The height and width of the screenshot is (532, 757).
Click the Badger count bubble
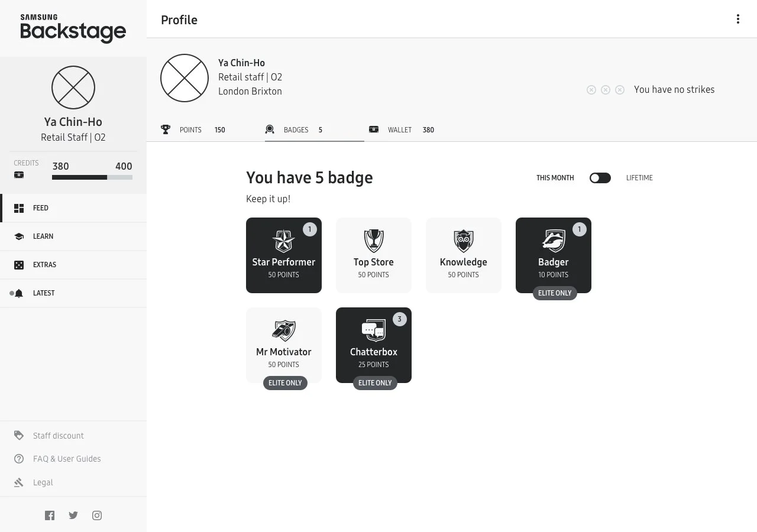580,229
